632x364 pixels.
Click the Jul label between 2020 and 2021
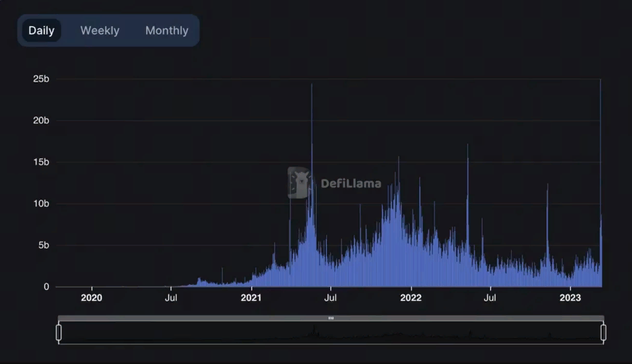(171, 298)
